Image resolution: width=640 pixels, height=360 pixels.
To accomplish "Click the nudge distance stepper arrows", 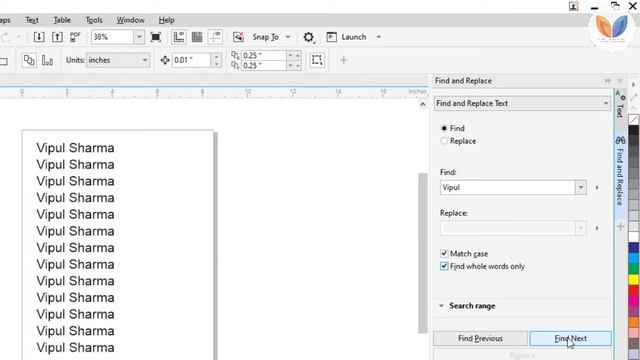I will (216, 60).
